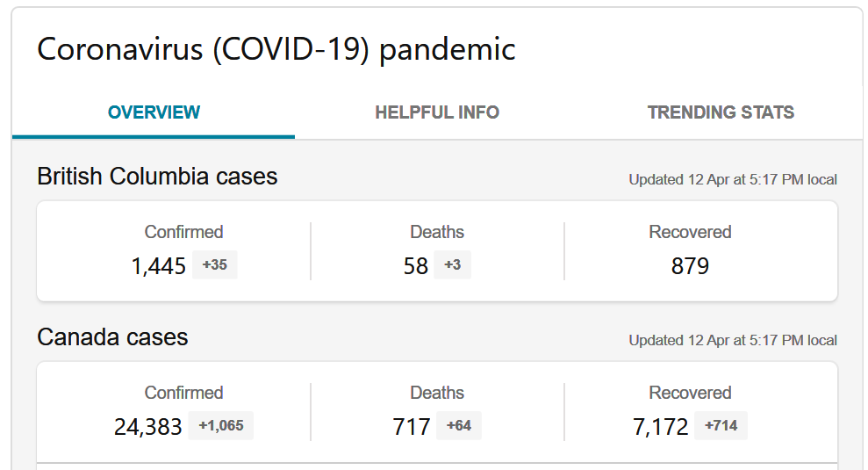
Task: Click British Columbia updated timestamp text
Action: pos(733,179)
